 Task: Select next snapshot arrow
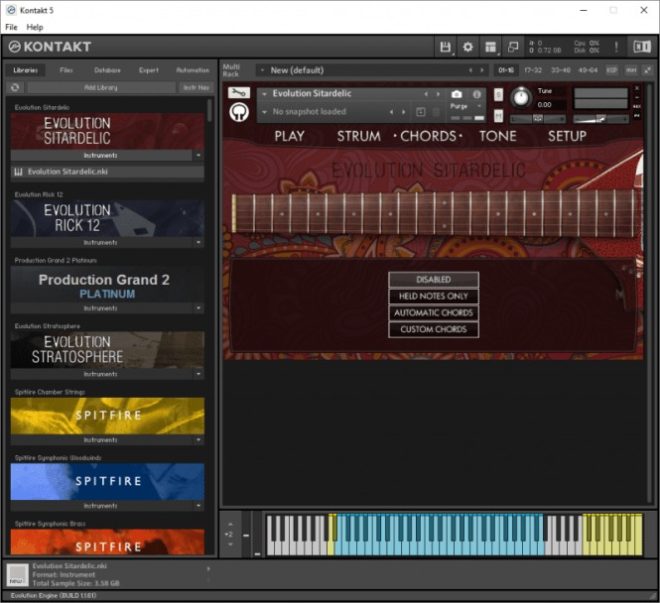404,112
